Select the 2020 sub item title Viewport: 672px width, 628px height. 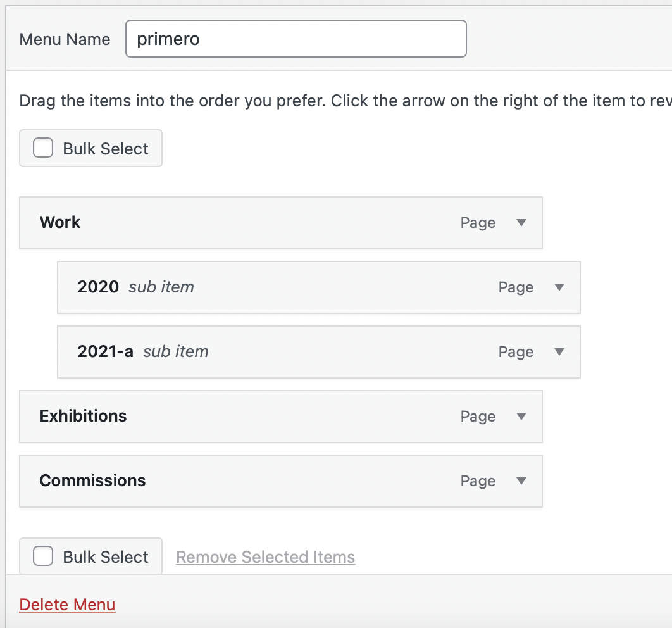click(x=98, y=287)
